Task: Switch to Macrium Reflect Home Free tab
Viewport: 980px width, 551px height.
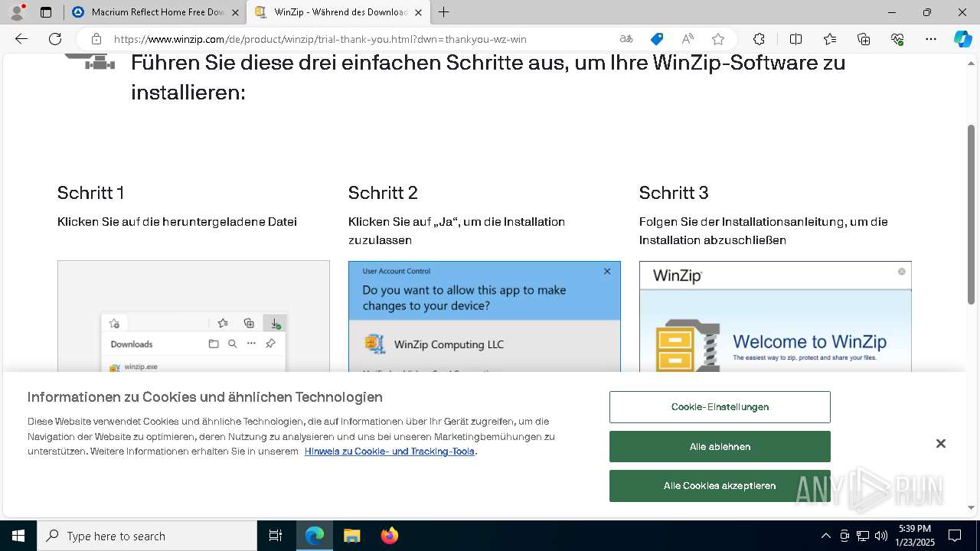Action: point(157,12)
